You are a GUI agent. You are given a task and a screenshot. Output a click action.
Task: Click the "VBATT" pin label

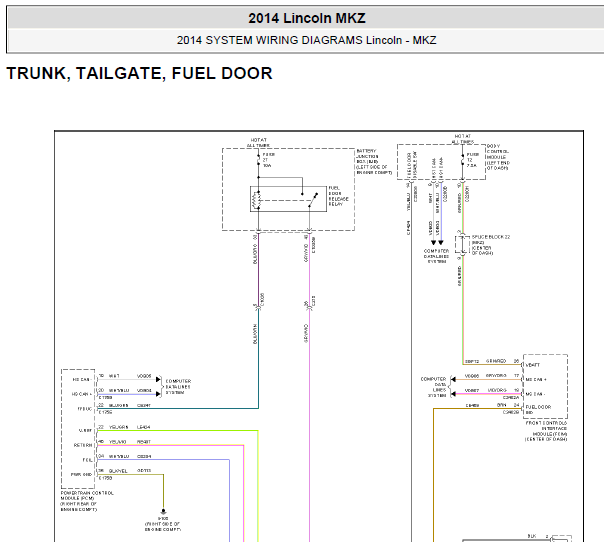click(533, 365)
